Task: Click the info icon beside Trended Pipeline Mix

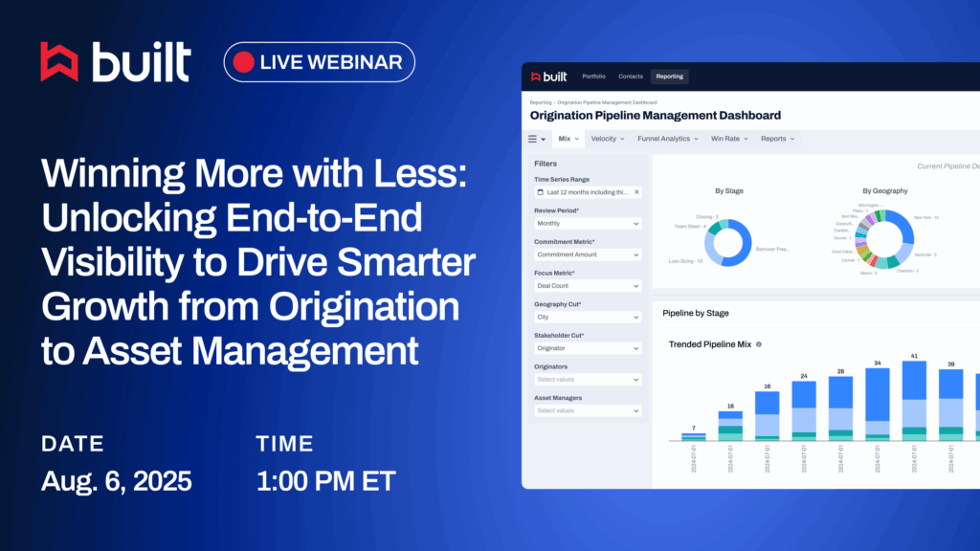Action: 759,344
